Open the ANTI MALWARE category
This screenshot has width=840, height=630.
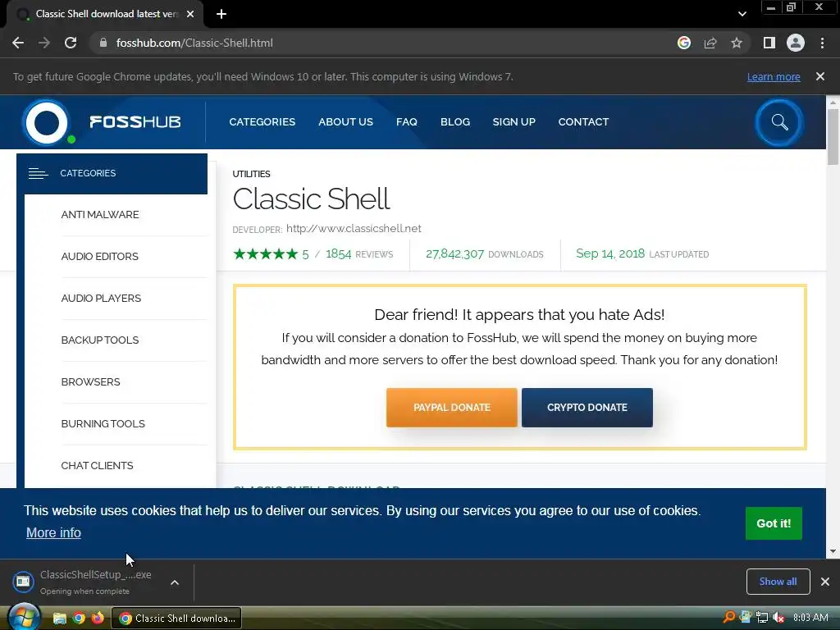pos(99,215)
